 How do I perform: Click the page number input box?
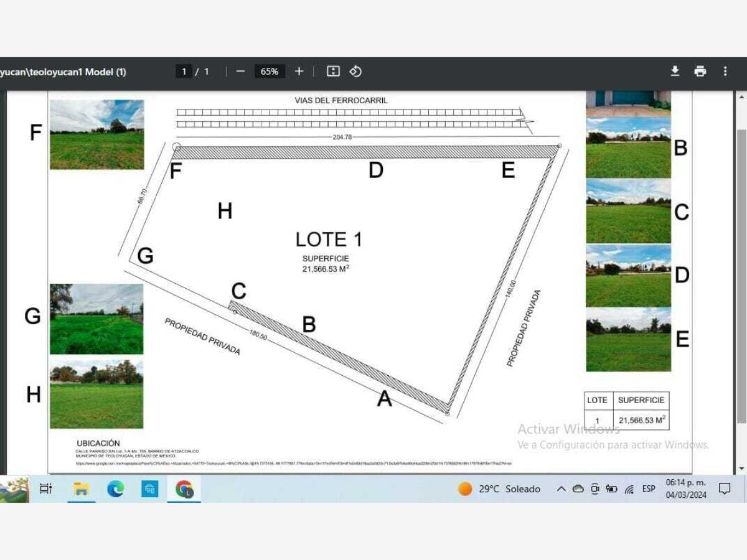[183, 72]
